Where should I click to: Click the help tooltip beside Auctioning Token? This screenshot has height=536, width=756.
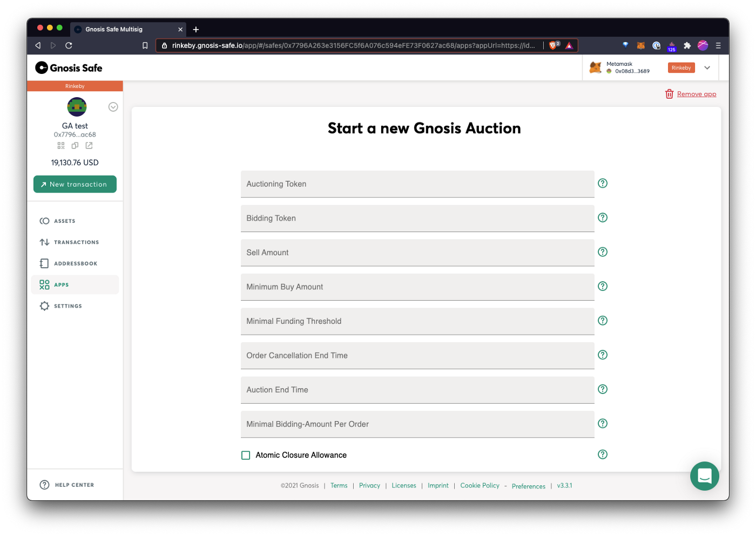pos(602,183)
